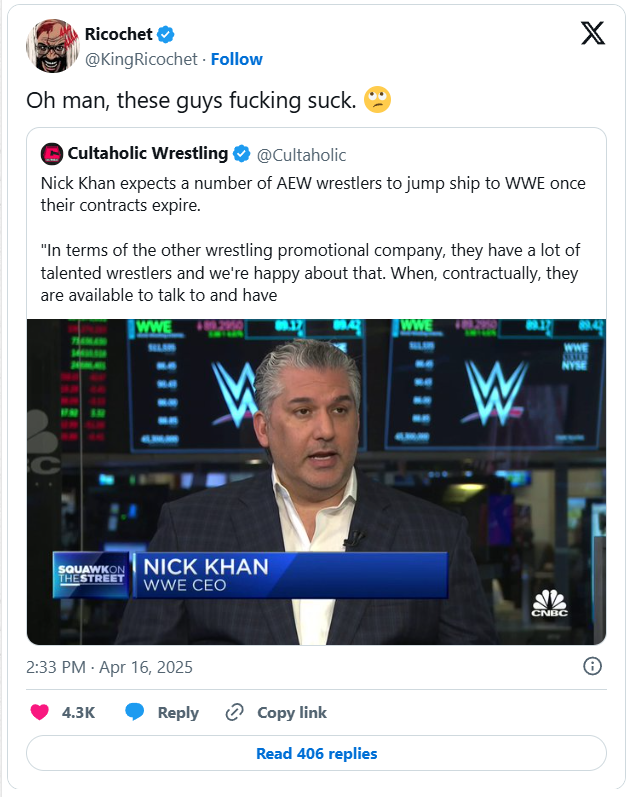Click the @Cultaholic handle
The image size is (640, 797).
tap(302, 155)
